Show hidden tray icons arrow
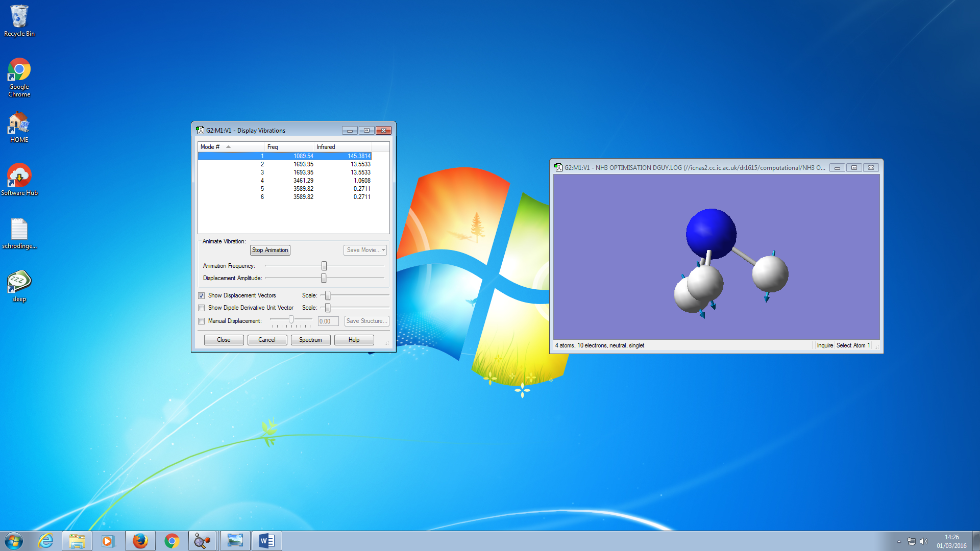The height and width of the screenshot is (551, 980). coord(899,541)
